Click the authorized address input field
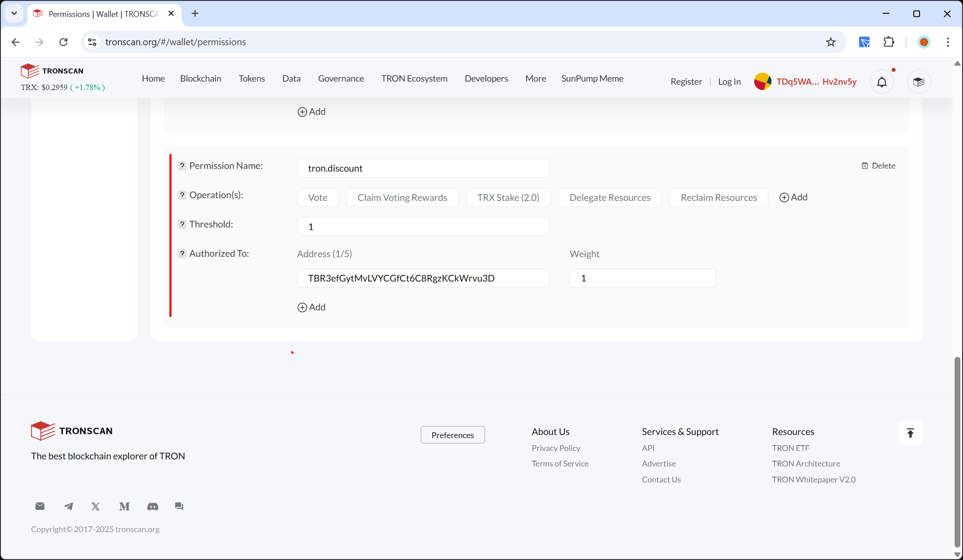 (423, 278)
